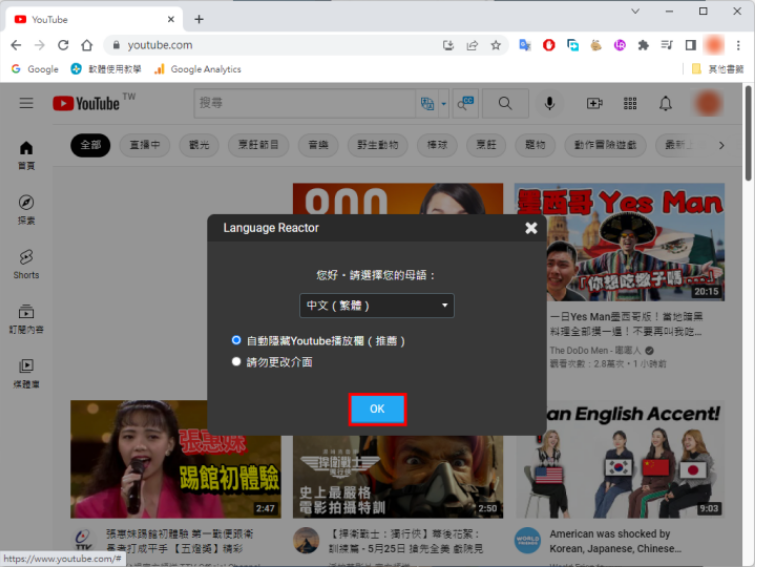
Task: Open 媒體庫 Library in sidebar
Action: [x=26, y=374]
